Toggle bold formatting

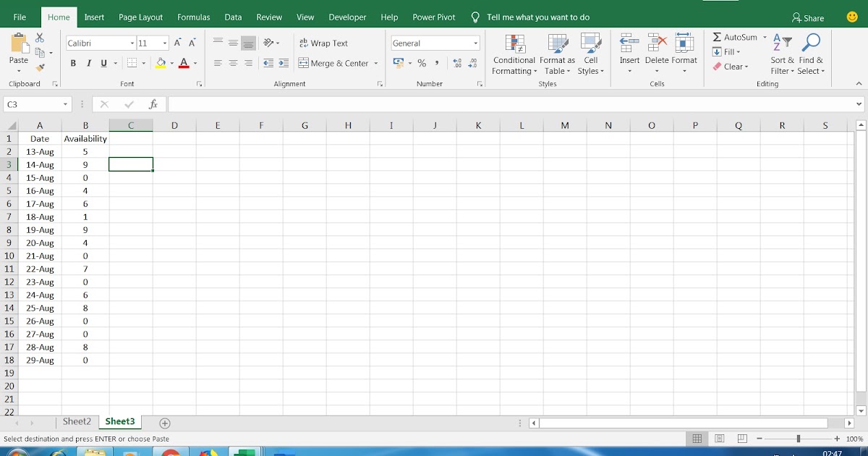72,63
